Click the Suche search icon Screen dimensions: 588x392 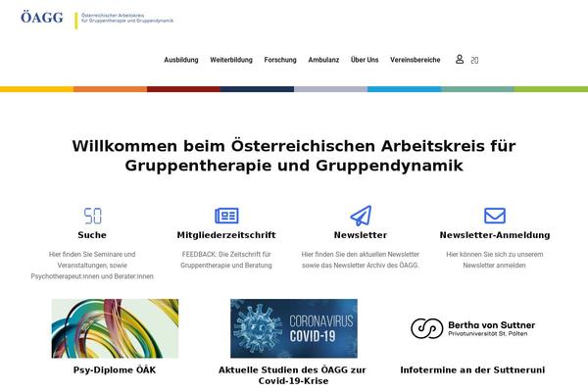92,216
